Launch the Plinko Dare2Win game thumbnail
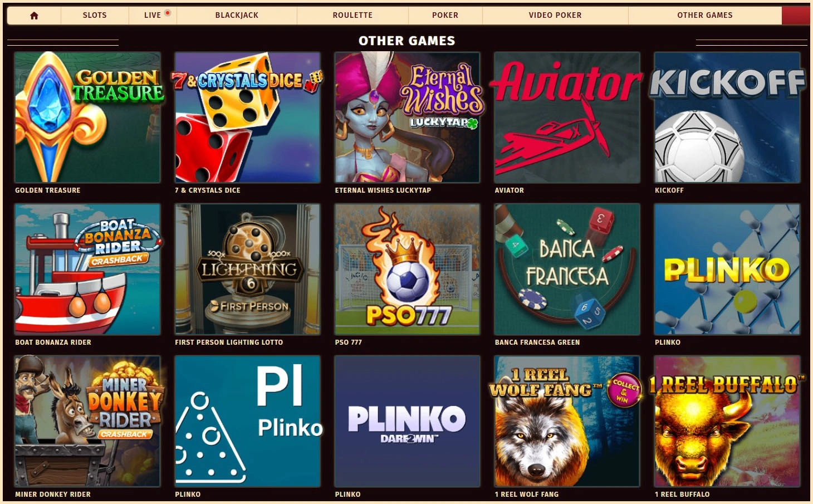This screenshot has height=504, width=813. [x=407, y=421]
